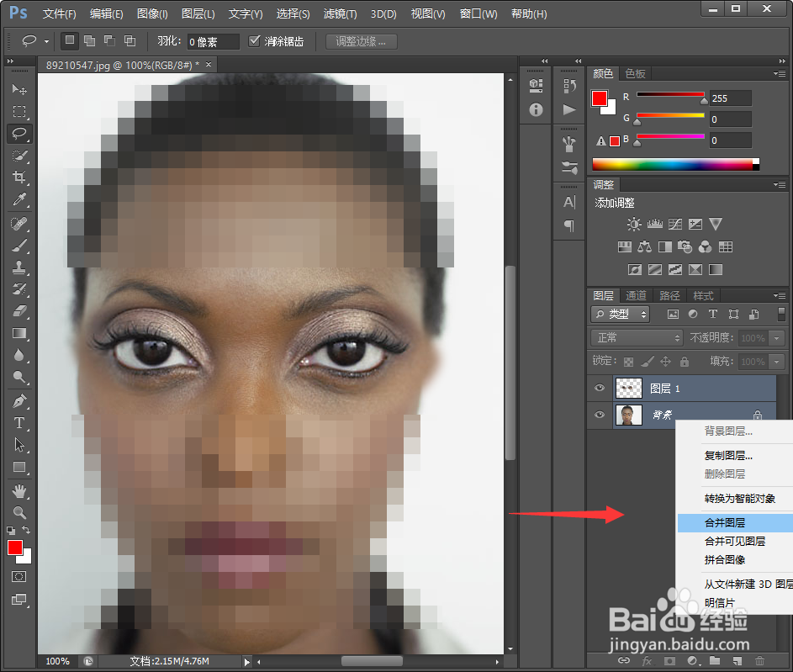Viewport: 793px width, 672px height.
Task: Enable anti-alias checkbox 消除锯齿
Action: coord(255,41)
